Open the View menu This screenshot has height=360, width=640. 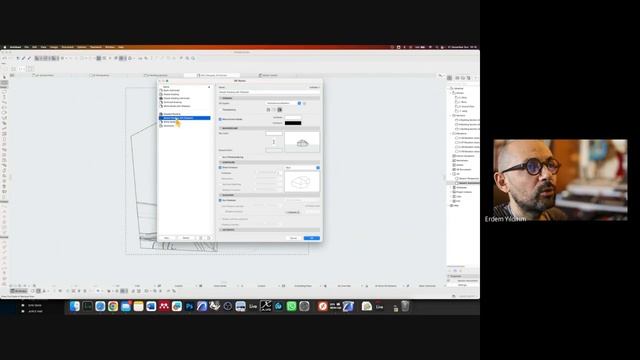[43, 47]
